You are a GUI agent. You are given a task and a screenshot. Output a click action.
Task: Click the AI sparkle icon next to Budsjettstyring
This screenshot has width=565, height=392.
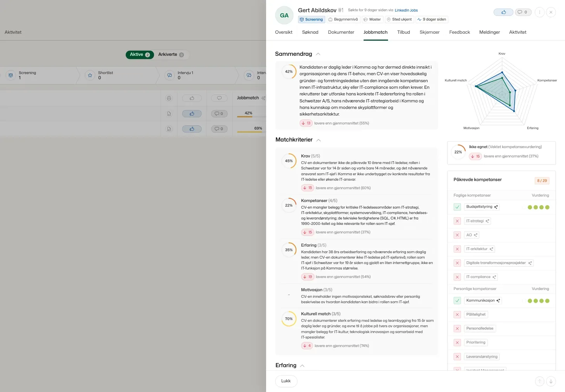pos(496,207)
